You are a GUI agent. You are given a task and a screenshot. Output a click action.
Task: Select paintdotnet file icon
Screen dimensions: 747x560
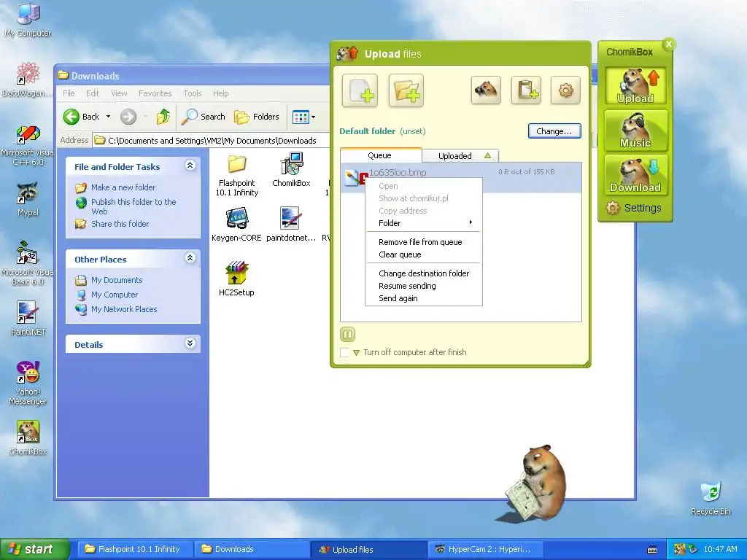290,225
